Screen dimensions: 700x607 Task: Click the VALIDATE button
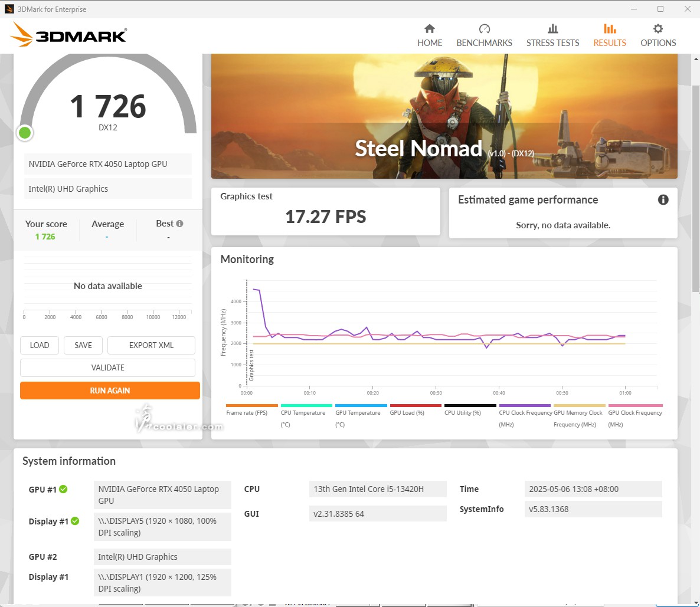pos(107,368)
